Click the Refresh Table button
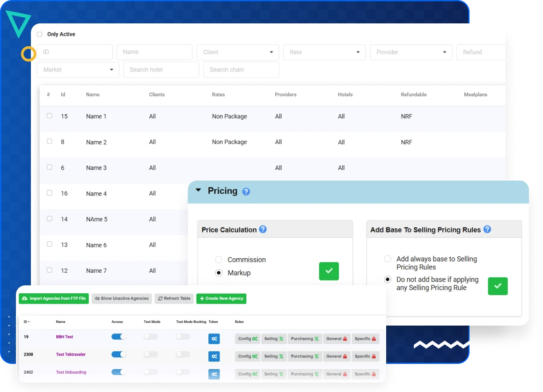Viewport: 543px width, 392px height. pyautogui.click(x=174, y=298)
